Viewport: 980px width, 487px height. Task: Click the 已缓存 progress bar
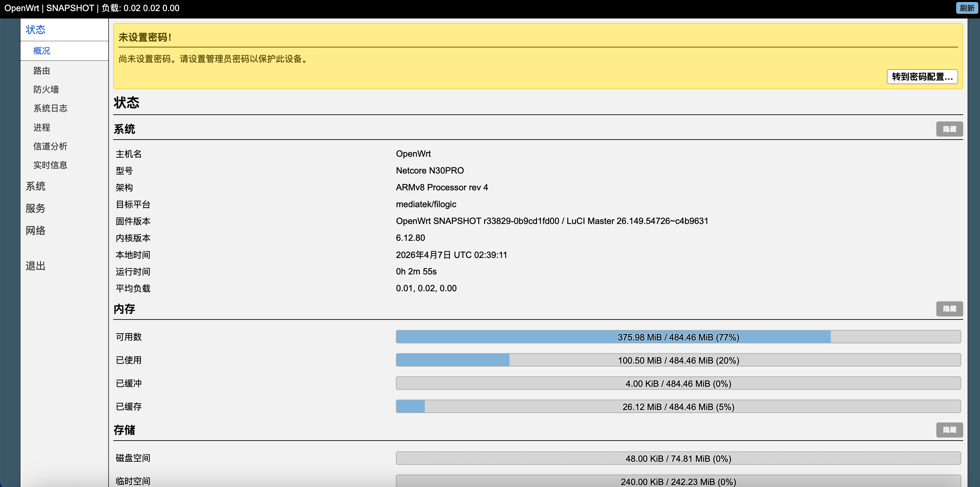(678, 407)
